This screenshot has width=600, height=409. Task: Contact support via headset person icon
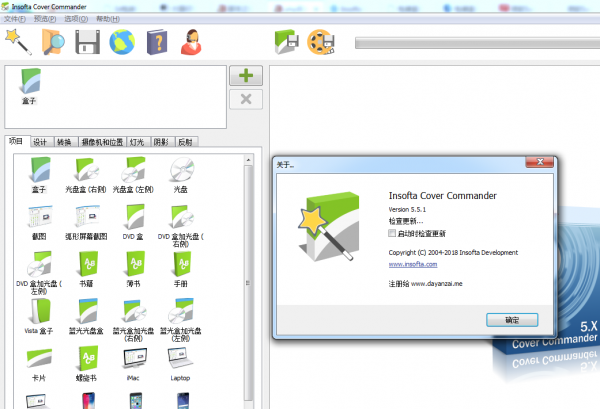[191, 42]
